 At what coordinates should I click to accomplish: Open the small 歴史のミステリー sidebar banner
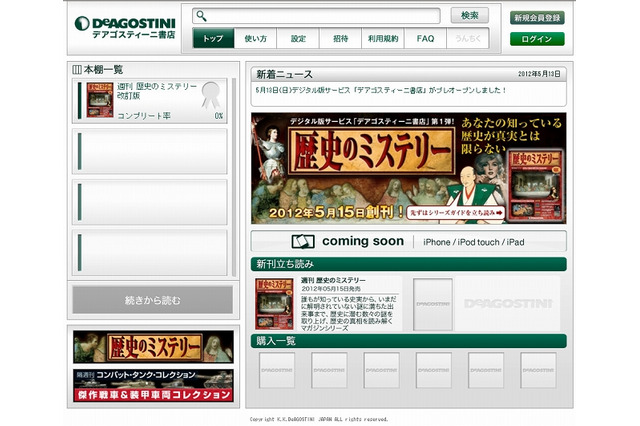tap(153, 347)
